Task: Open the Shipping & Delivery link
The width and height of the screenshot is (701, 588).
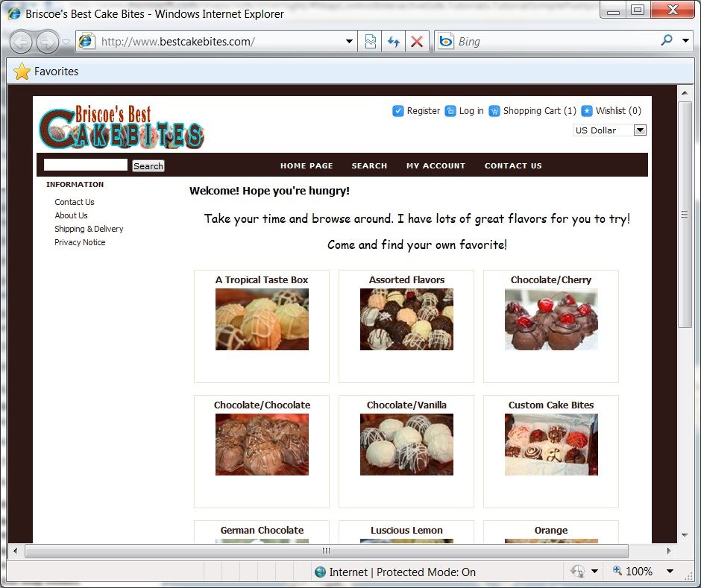Action: click(x=89, y=229)
